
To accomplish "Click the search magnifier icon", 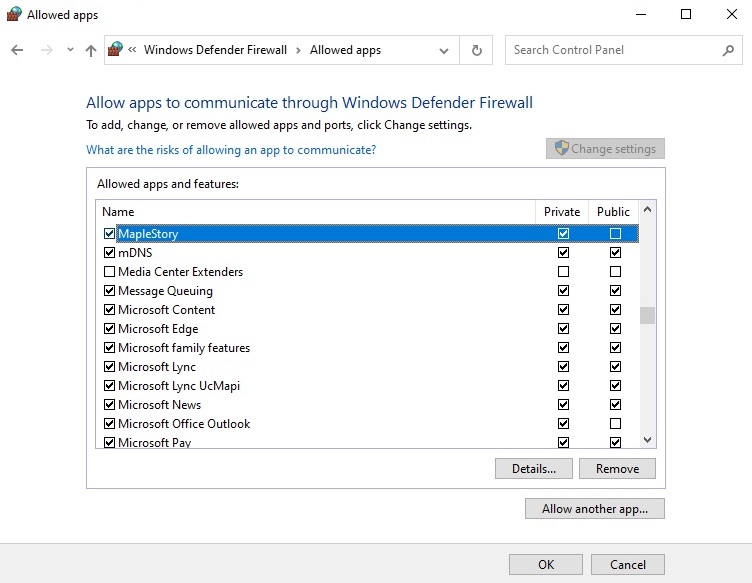I will pyautogui.click(x=728, y=50).
